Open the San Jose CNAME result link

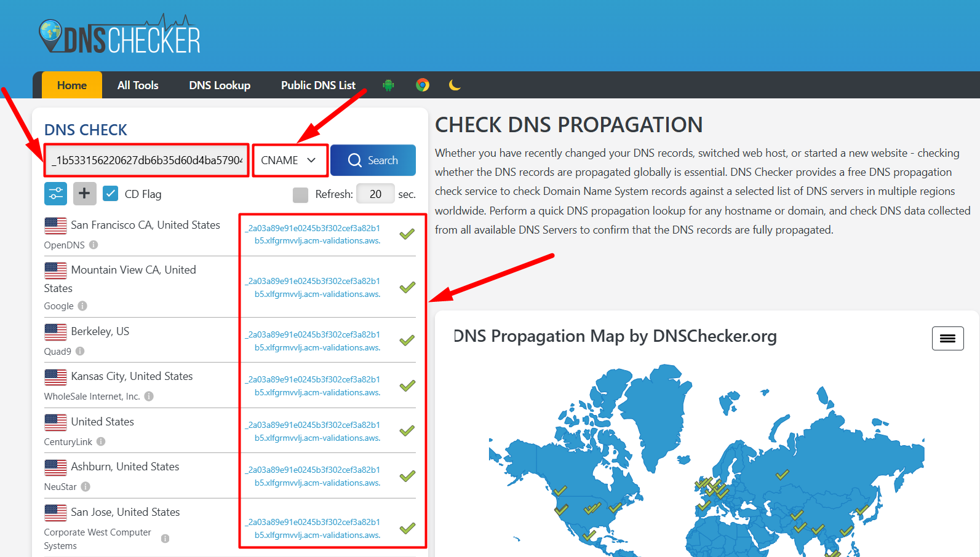coord(313,528)
